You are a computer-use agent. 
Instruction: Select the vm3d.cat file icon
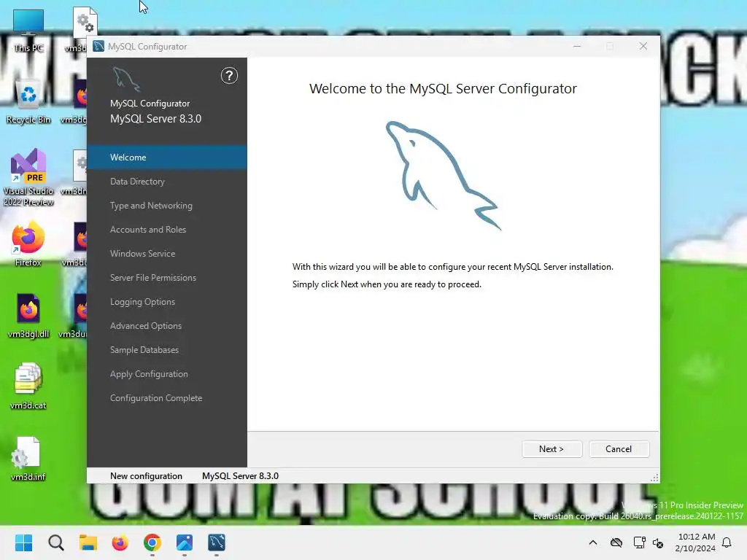(x=28, y=386)
